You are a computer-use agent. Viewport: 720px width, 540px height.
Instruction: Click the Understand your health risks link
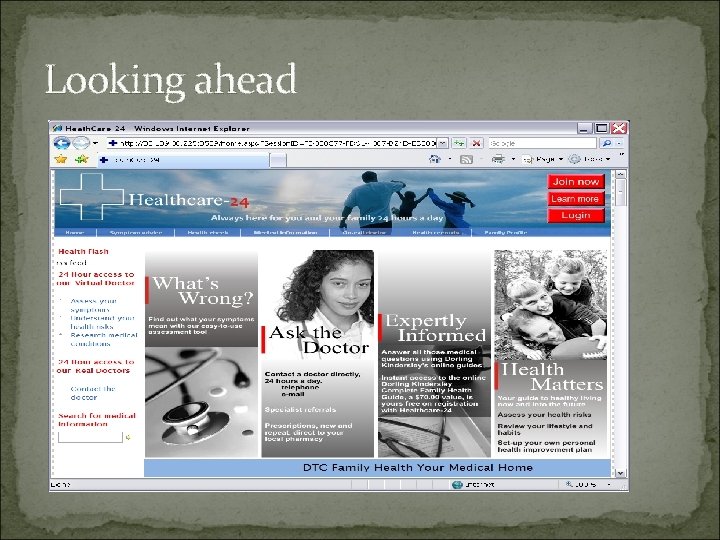(x=102, y=322)
